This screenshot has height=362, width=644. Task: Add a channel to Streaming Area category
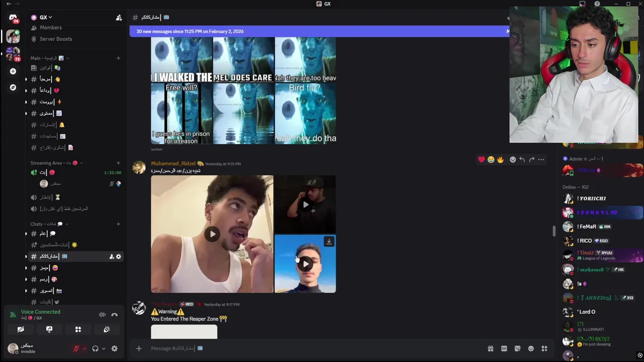pyautogui.click(x=118, y=163)
